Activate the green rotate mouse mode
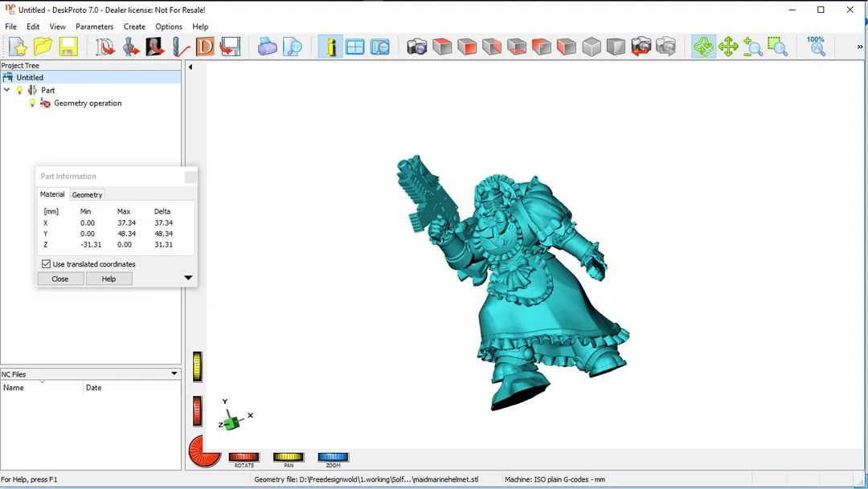This screenshot has height=489, width=868. tap(703, 47)
